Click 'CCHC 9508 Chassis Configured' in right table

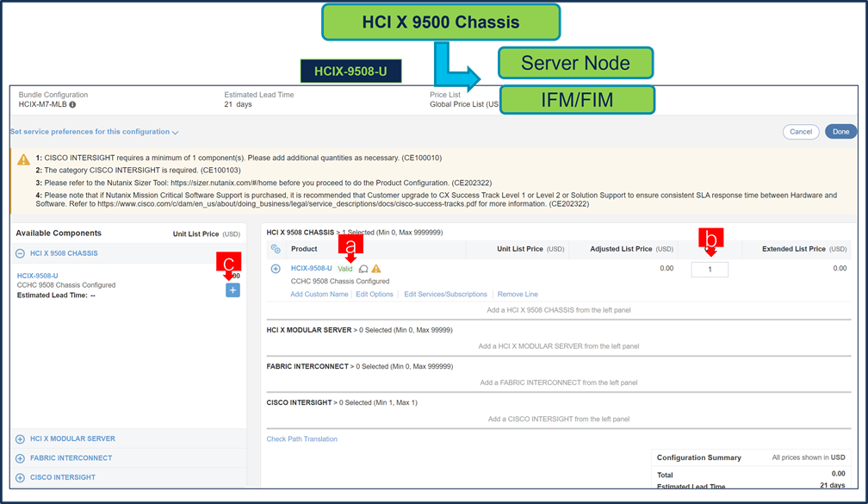(x=340, y=282)
